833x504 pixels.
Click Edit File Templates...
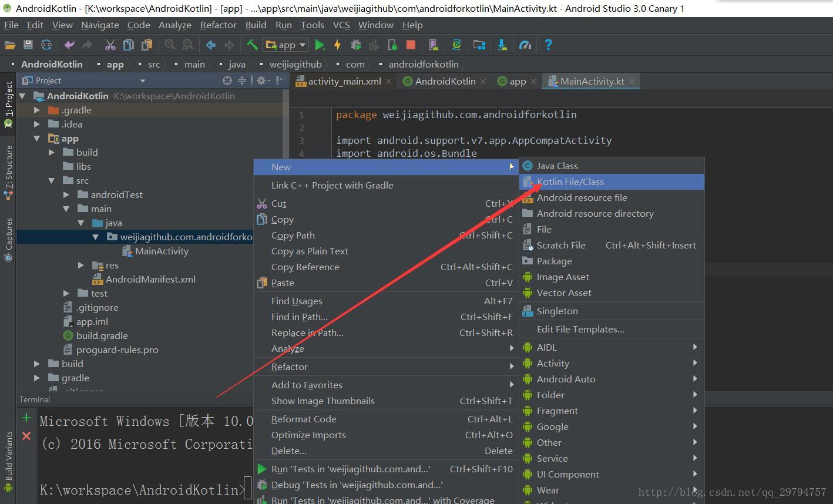point(612,330)
